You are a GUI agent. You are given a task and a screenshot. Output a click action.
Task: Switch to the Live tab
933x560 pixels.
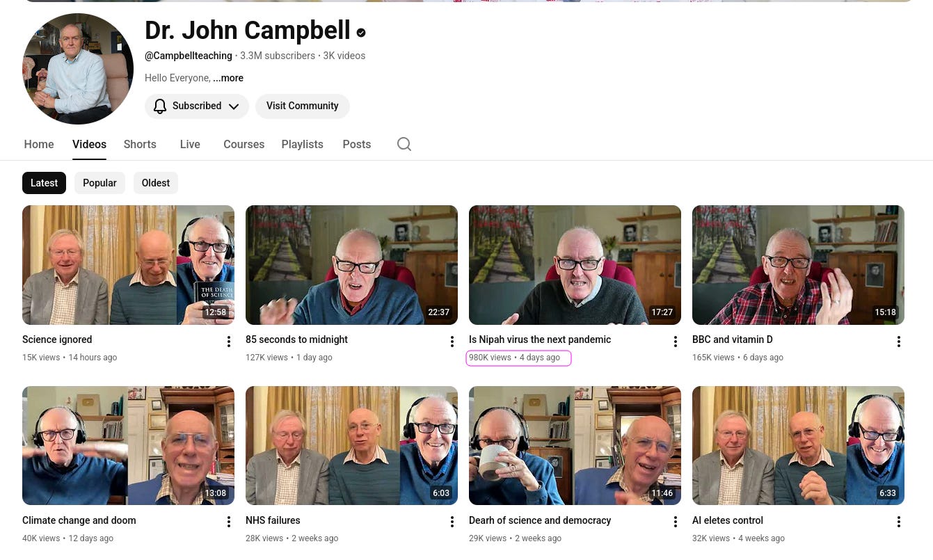click(190, 144)
